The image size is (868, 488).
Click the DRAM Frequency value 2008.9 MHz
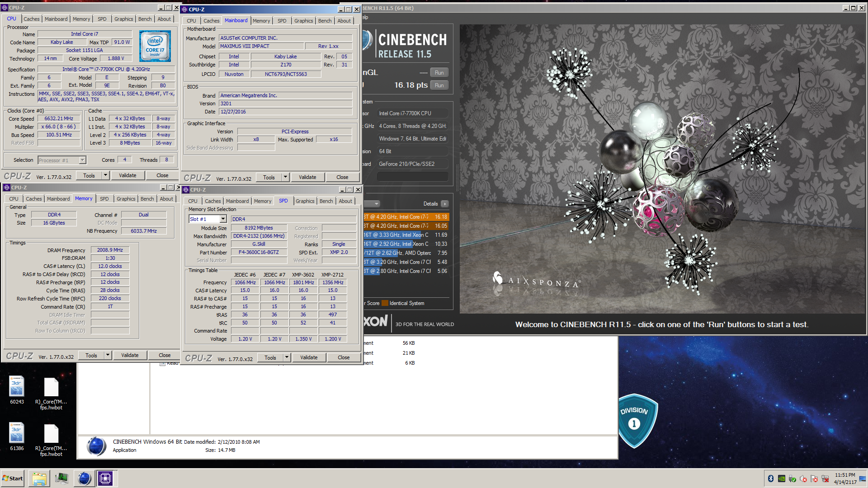pyautogui.click(x=110, y=250)
